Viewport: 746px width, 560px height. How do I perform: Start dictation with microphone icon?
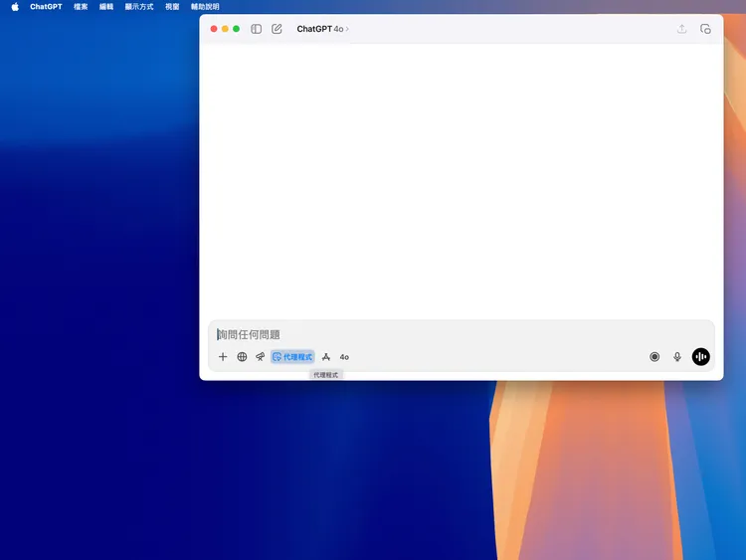pyautogui.click(x=677, y=357)
